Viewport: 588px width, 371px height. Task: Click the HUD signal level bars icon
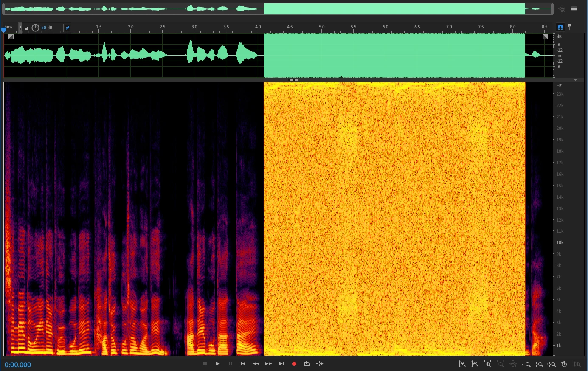point(26,28)
